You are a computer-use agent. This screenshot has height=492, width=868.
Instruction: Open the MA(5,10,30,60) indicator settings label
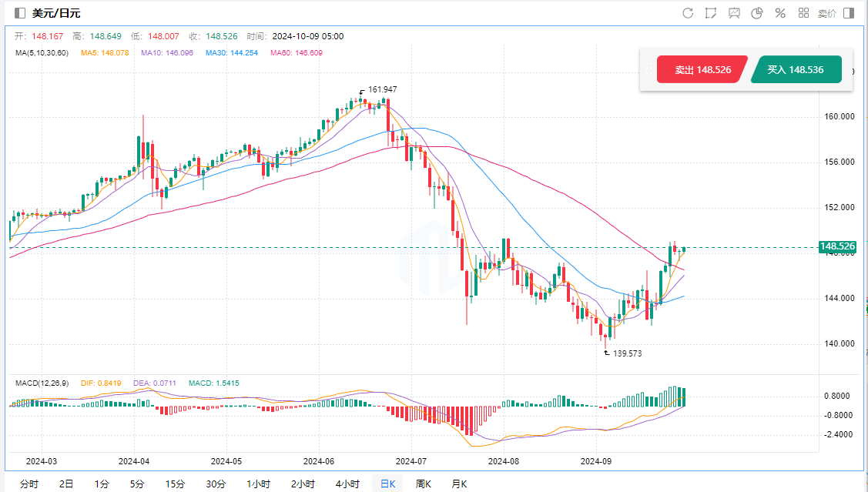[x=42, y=53]
